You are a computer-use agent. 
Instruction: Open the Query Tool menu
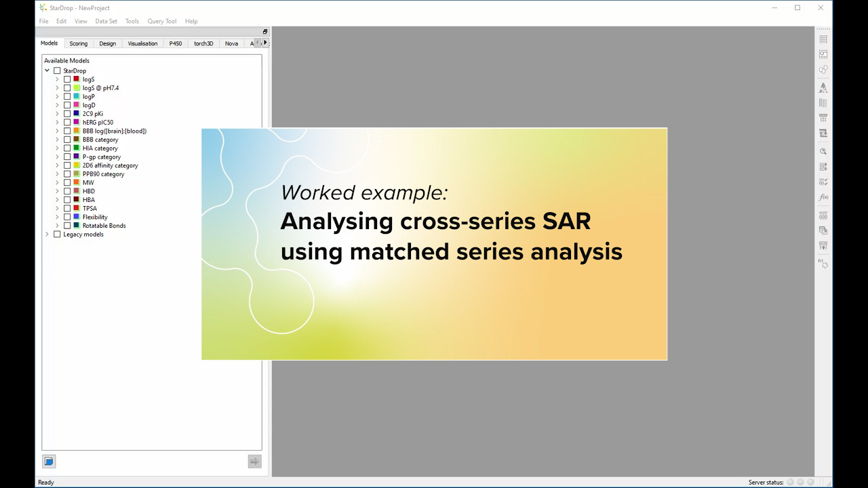click(162, 21)
